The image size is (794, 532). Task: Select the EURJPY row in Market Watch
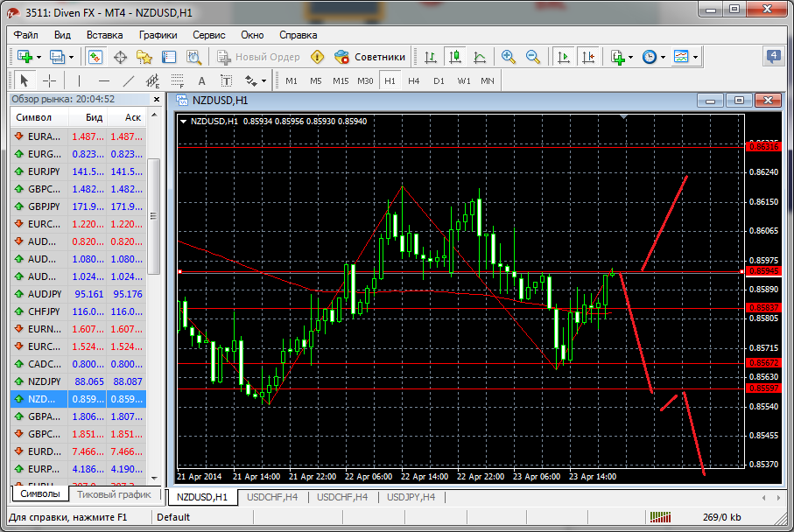(78, 171)
